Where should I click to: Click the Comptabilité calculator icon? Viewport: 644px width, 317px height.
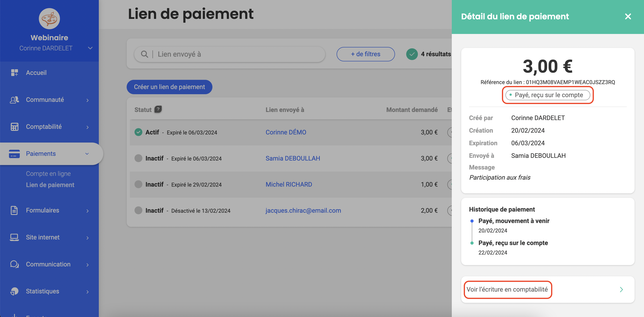tap(15, 127)
